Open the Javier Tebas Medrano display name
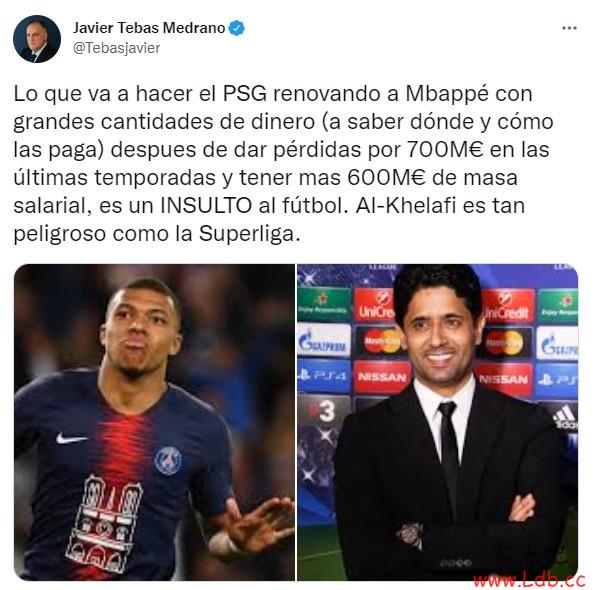The width and height of the screenshot is (595, 590). [149, 28]
